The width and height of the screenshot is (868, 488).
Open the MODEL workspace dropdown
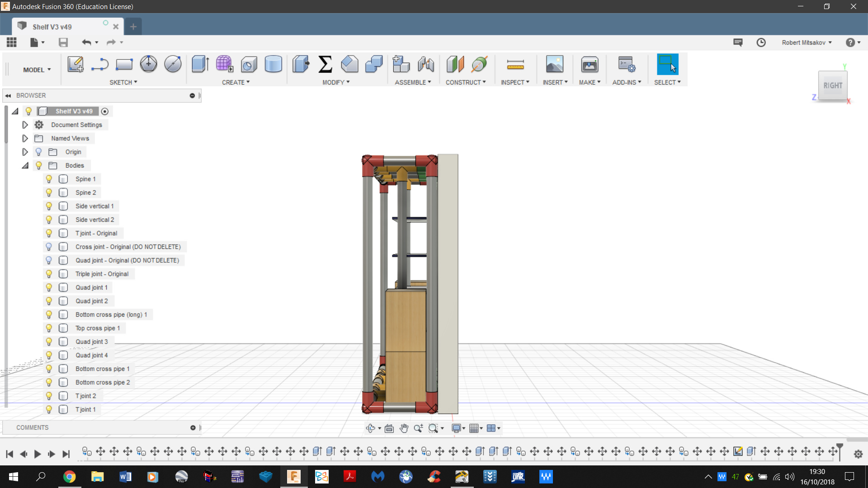37,70
